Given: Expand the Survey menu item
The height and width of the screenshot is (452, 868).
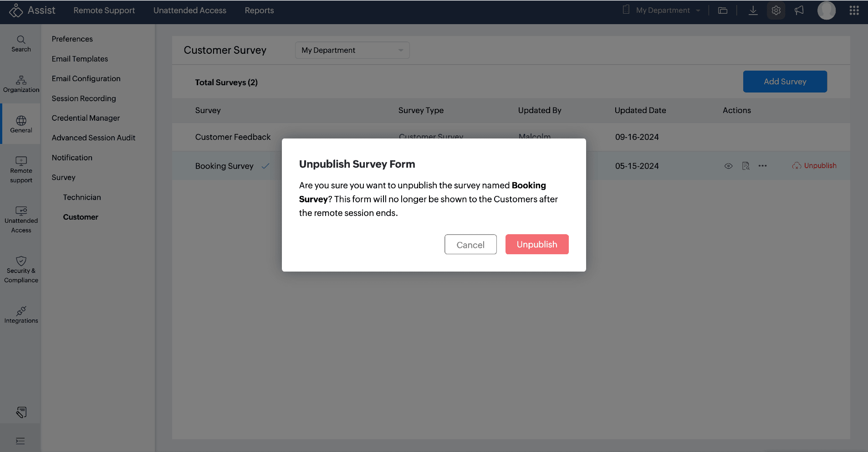Looking at the screenshot, I should coord(64,177).
